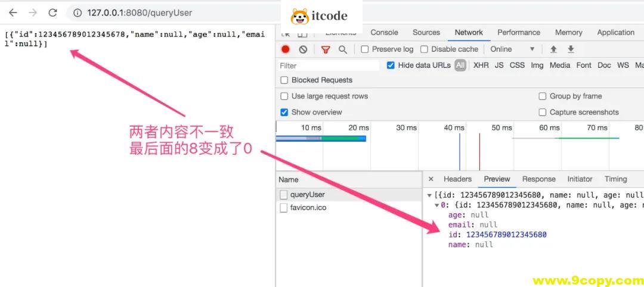The height and width of the screenshot is (287, 644).
Task: Close the request details pane
Action: coord(431,179)
